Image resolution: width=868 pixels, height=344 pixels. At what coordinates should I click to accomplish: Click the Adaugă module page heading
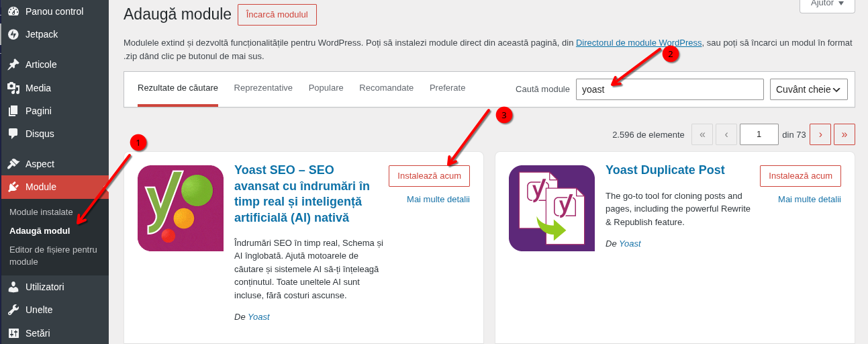click(177, 14)
